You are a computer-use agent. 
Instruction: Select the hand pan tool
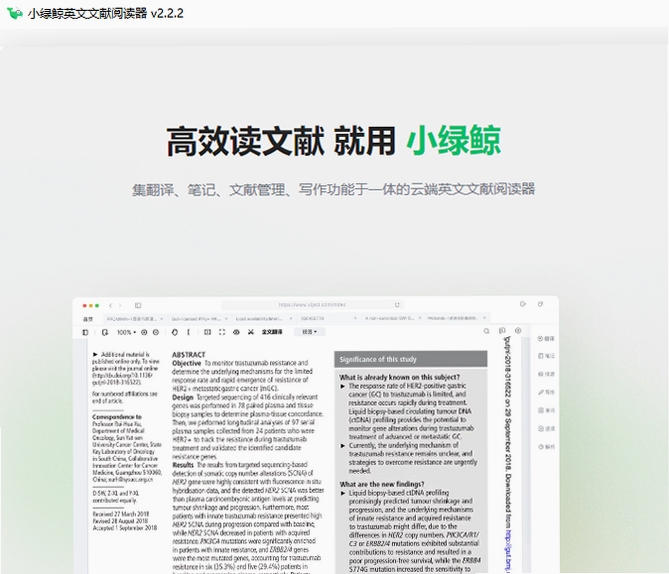[175, 332]
